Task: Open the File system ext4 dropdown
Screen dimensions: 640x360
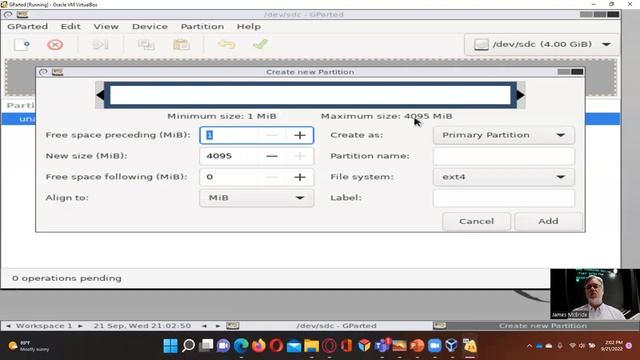Action: [504, 177]
